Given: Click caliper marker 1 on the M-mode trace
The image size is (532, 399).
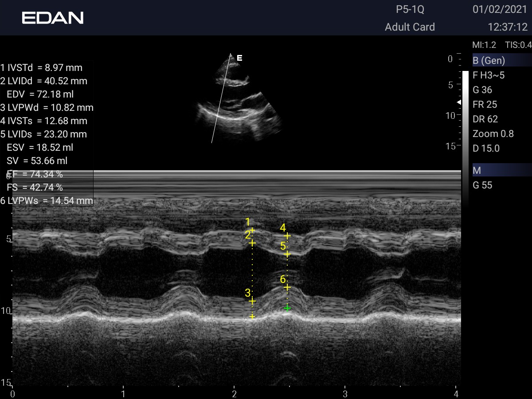Looking at the screenshot, I should coord(252,230).
